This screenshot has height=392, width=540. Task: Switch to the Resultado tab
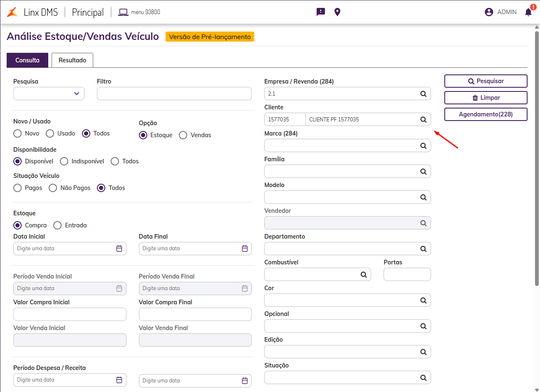pos(72,60)
